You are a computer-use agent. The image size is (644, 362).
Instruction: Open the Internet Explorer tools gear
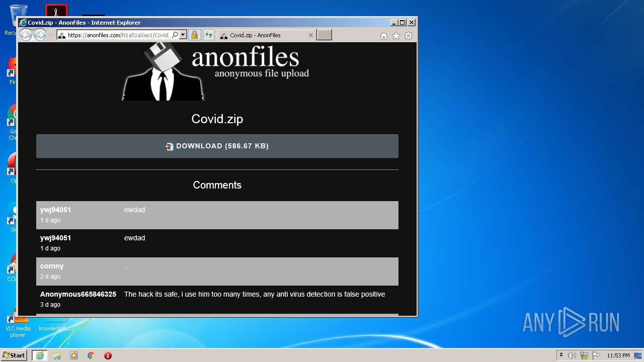pyautogui.click(x=409, y=36)
